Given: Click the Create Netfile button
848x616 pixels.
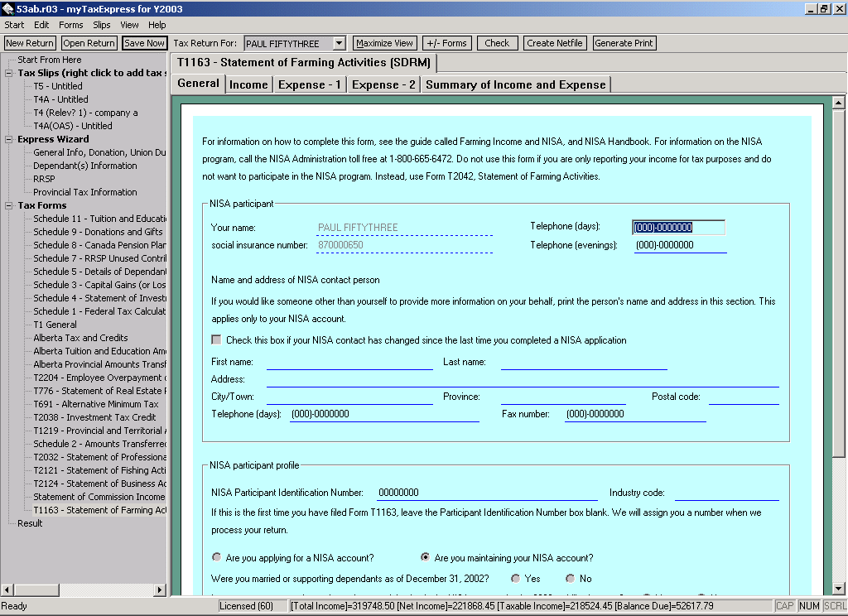Looking at the screenshot, I should point(555,43).
